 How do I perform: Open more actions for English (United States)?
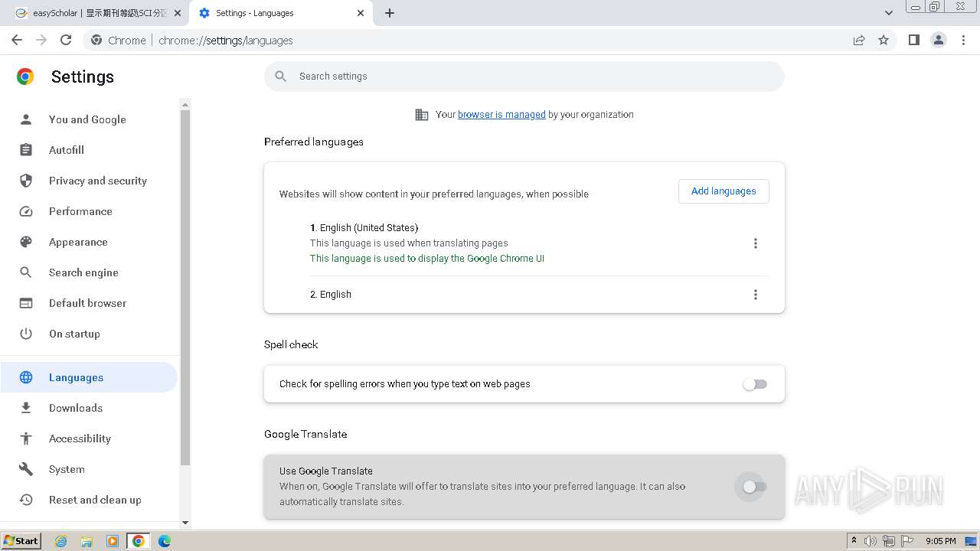point(756,243)
